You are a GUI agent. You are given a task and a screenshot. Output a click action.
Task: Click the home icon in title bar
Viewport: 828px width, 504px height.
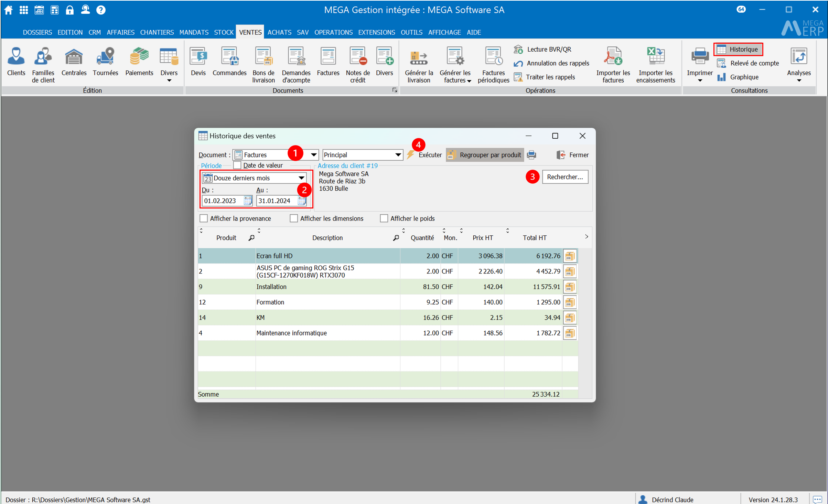click(x=8, y=10)
